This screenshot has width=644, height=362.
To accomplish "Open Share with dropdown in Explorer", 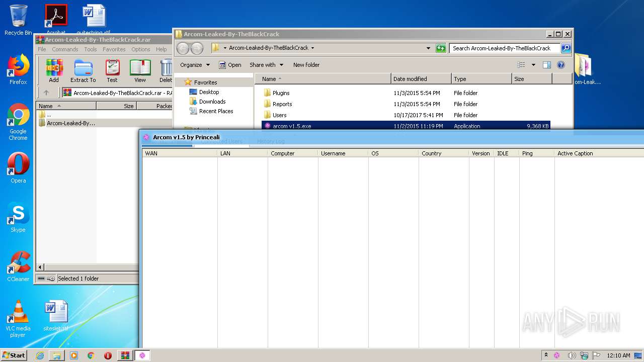I will coord(266,65).
